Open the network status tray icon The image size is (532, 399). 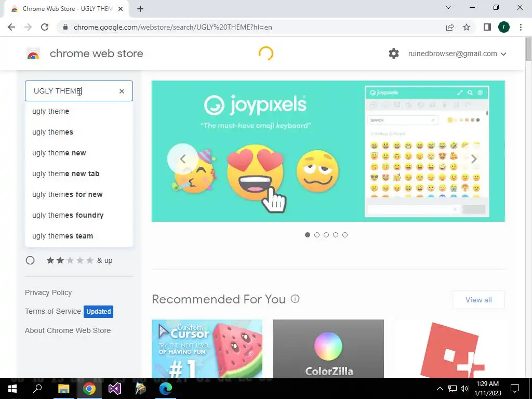click(453, 389)
